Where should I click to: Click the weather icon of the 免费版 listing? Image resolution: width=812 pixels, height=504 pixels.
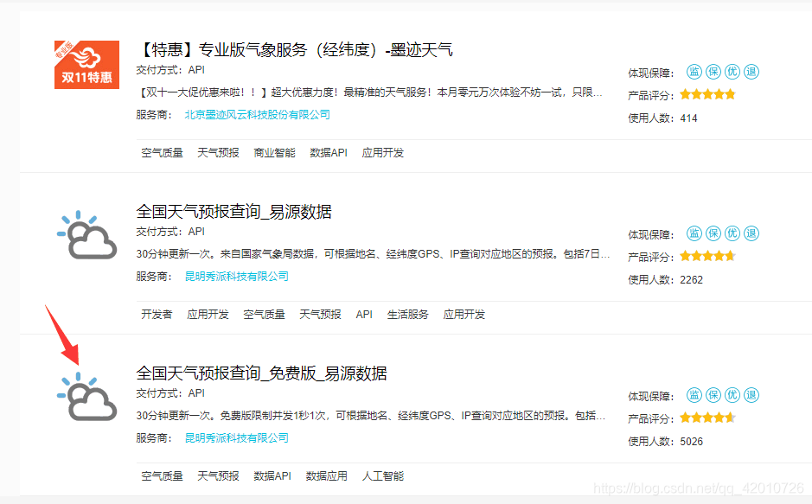click(x=86, y=396)
